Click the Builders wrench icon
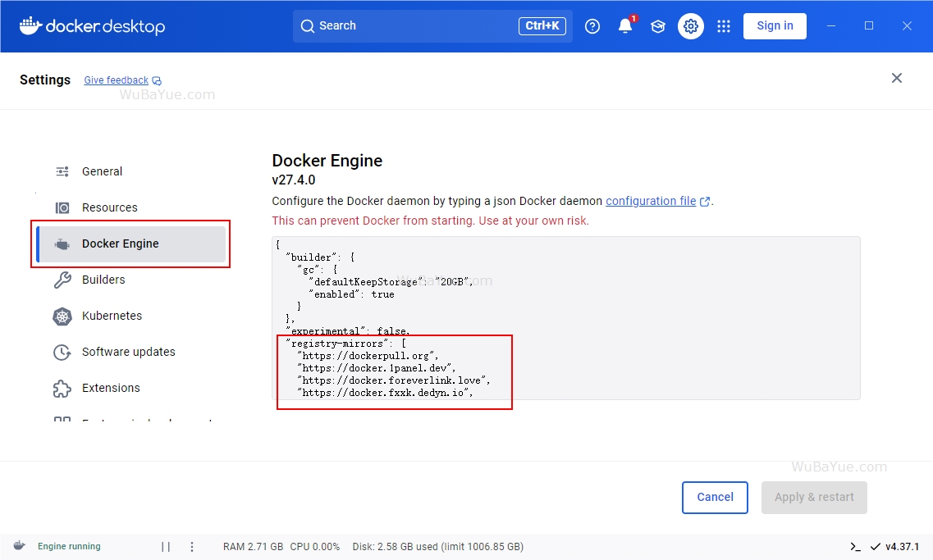Viewport: 933px width, 560px height. pyautogui.click(x=62, y=280)
